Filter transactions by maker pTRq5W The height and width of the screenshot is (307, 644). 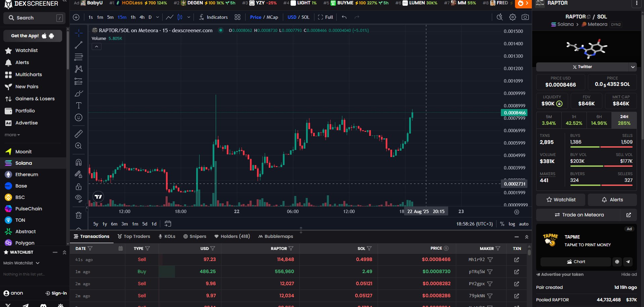tap(490, 272)
